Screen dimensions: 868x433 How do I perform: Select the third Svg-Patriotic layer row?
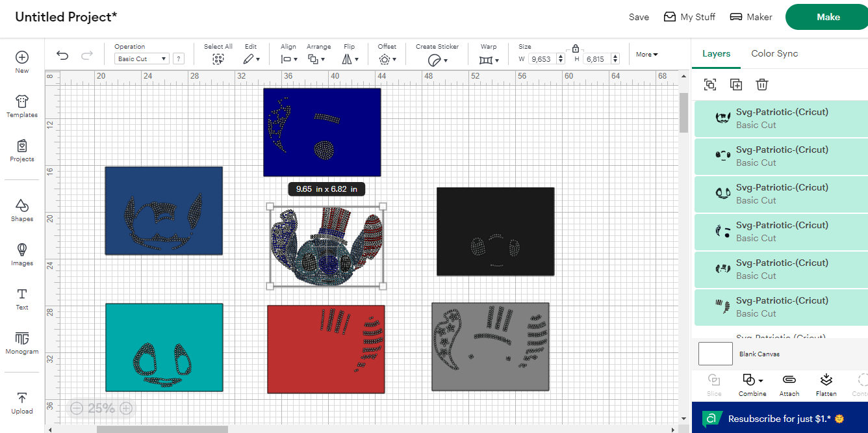(781, 194)
